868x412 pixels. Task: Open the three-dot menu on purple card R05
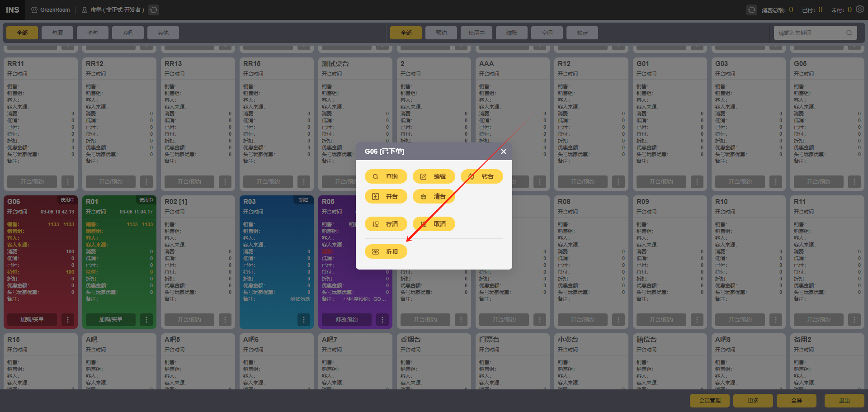click(x=382, y=320)
